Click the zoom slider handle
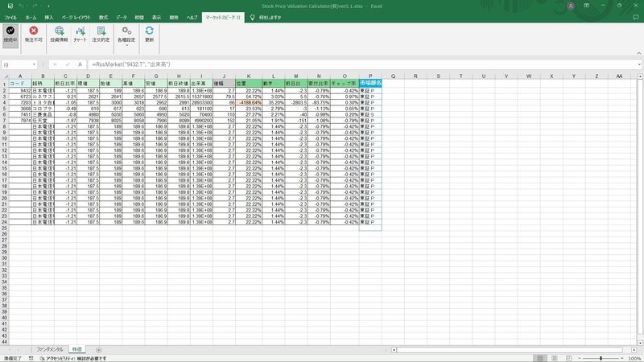644x362 pixels. coord(601,358)
